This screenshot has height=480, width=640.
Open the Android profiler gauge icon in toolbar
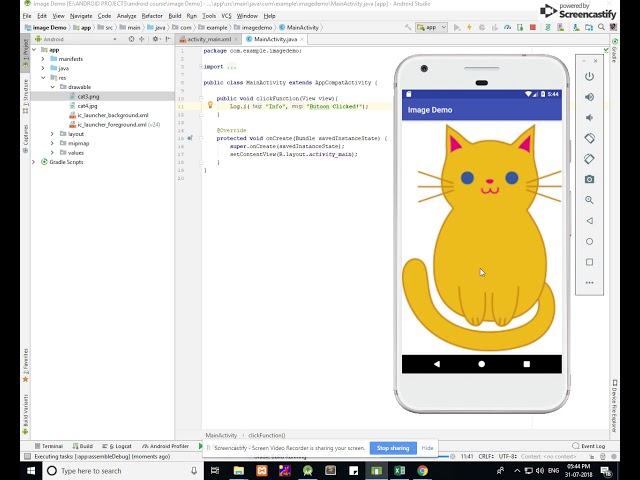point(507,27)
